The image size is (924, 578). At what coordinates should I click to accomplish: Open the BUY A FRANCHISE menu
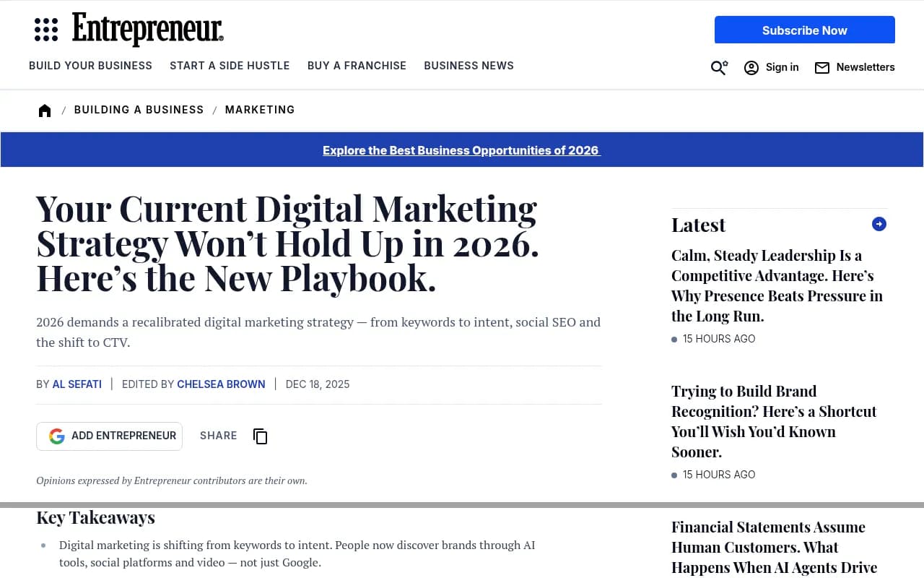coord(357,66)
